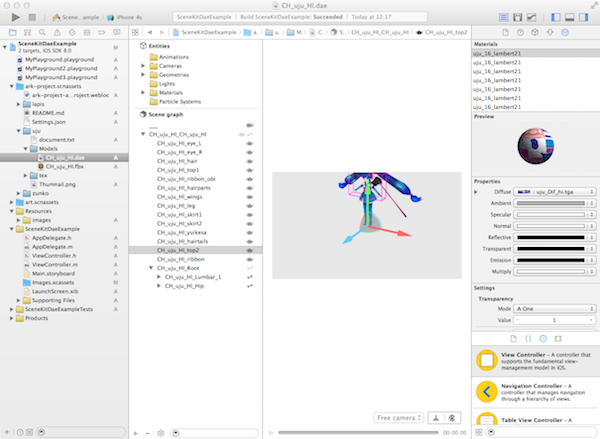Click the Ambient color well
This screenshot has width=600, height=439.
tap(551, 203)
